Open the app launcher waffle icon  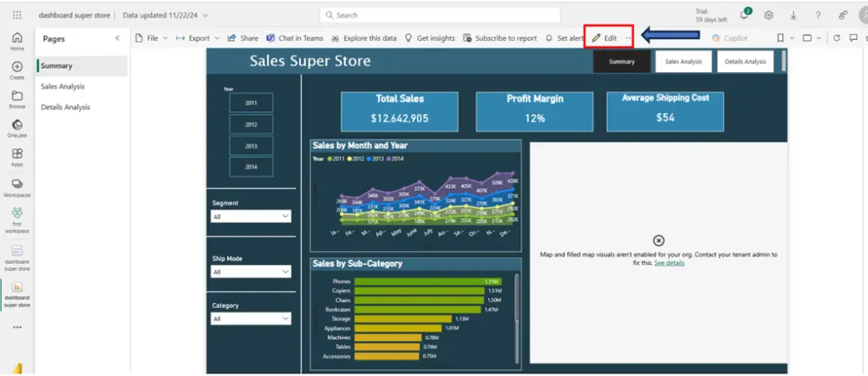[17, 15]
